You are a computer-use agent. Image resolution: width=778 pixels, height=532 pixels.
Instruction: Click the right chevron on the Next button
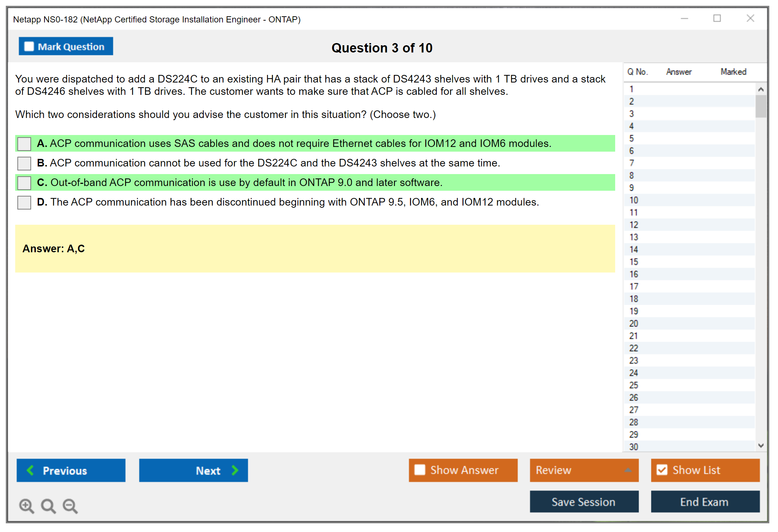[235, 470]
